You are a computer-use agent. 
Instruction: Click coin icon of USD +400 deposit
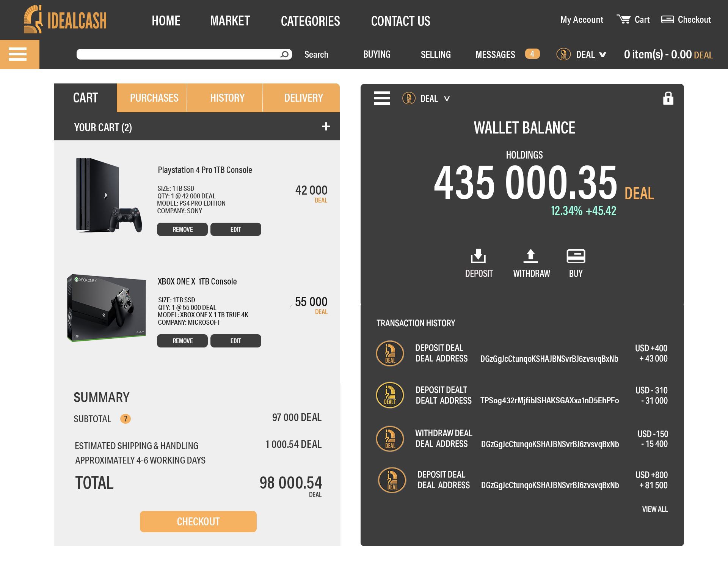tap(390, 353)
